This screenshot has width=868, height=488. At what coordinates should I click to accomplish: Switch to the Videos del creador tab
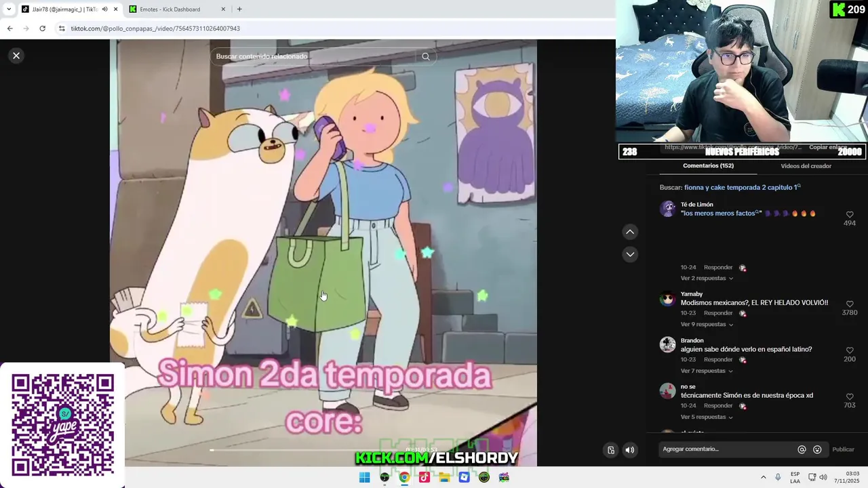pyautogui.click(x=806, y=166)
